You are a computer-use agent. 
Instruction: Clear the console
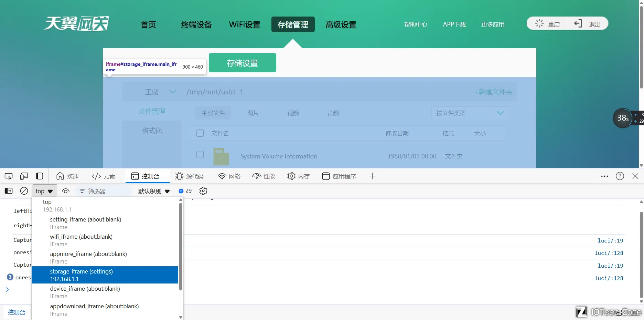click(24, 191)
